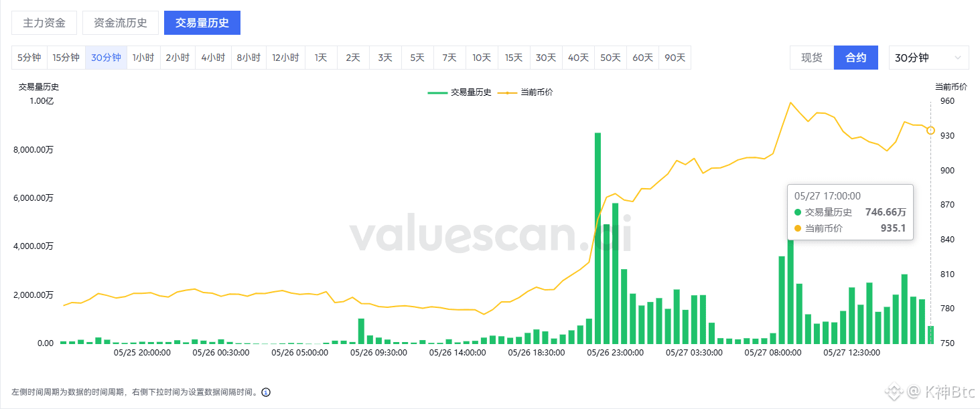Select the 12小时 time period
The width and height of the screenshot is (980, 409).
pos(285,58)
